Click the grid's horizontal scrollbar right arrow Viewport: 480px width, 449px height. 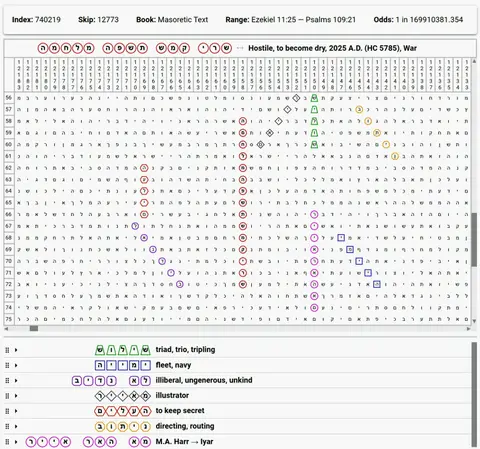pyautogui.click(x=468, y=329)
